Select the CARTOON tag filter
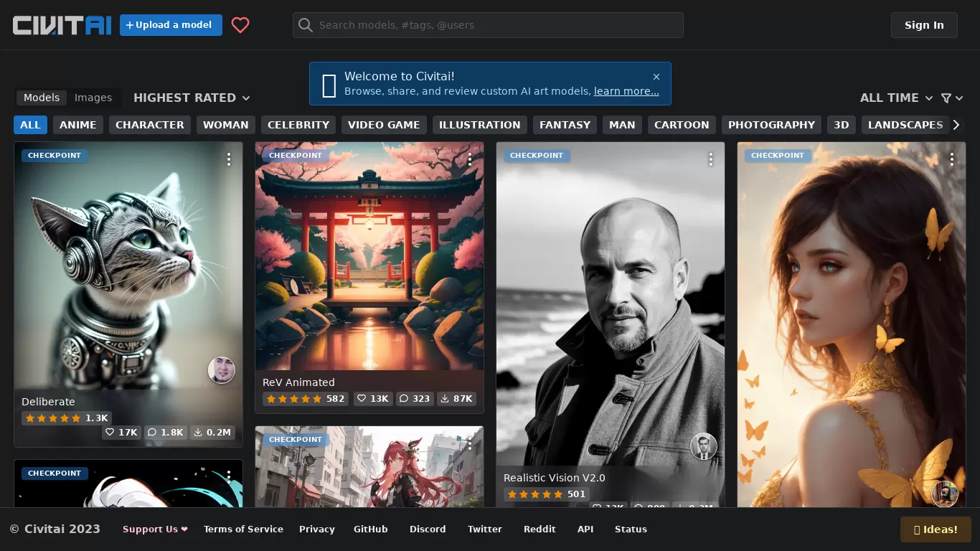This screenshot has width=980, height=551. pos(682,125)
